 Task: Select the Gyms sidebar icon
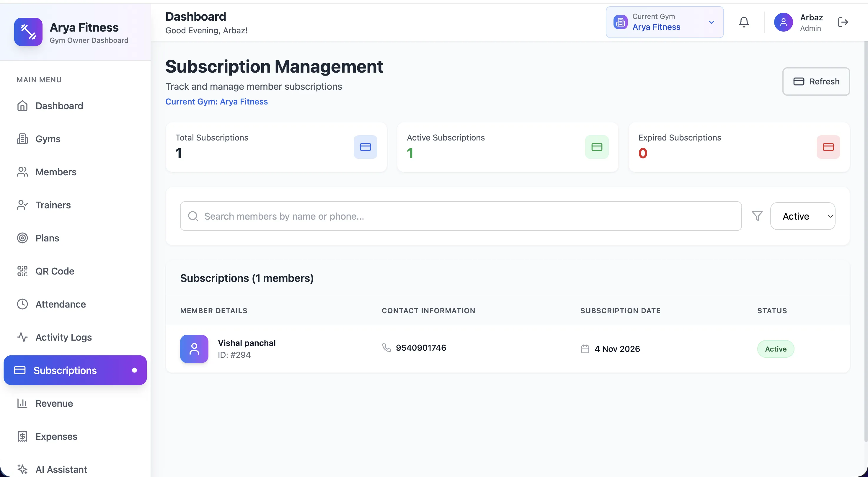22,139
